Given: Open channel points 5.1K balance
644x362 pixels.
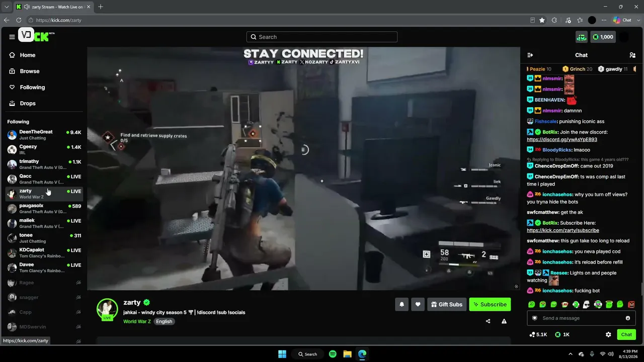Looking at the screenshot, I should (x=538, y=334).
